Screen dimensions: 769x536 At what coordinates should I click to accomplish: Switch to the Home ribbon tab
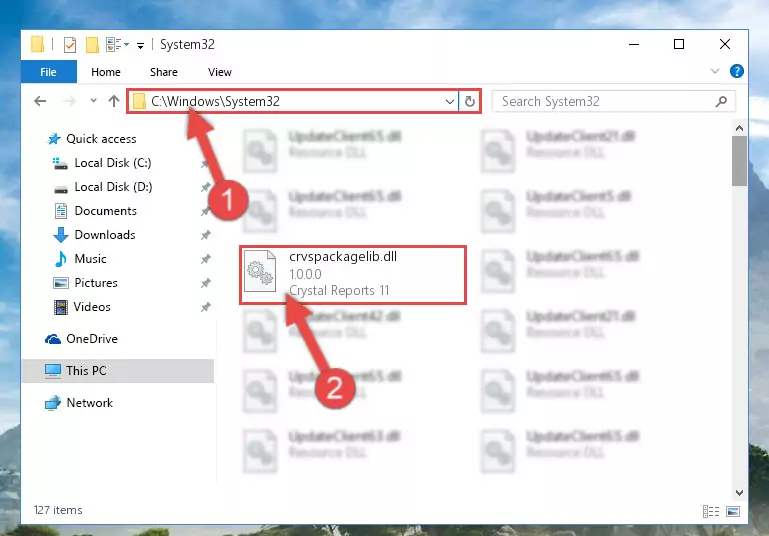point(106,72)
